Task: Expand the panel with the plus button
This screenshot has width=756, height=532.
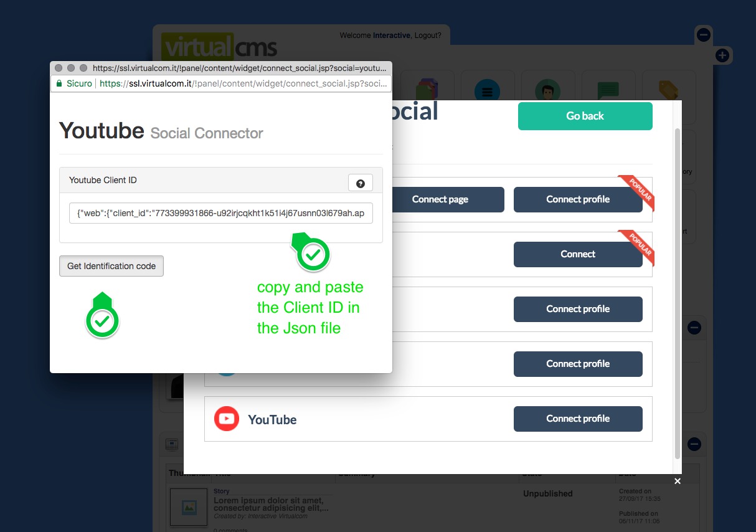Action: [722, 55]
